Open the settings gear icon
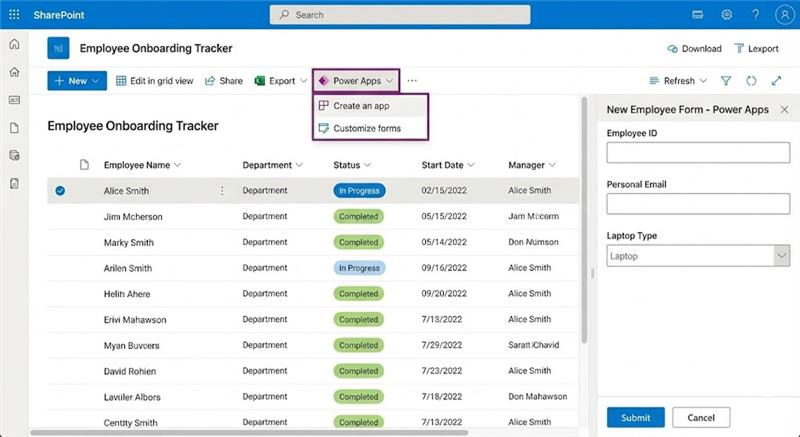The image size is (800, 437). [x=727, y=15]
